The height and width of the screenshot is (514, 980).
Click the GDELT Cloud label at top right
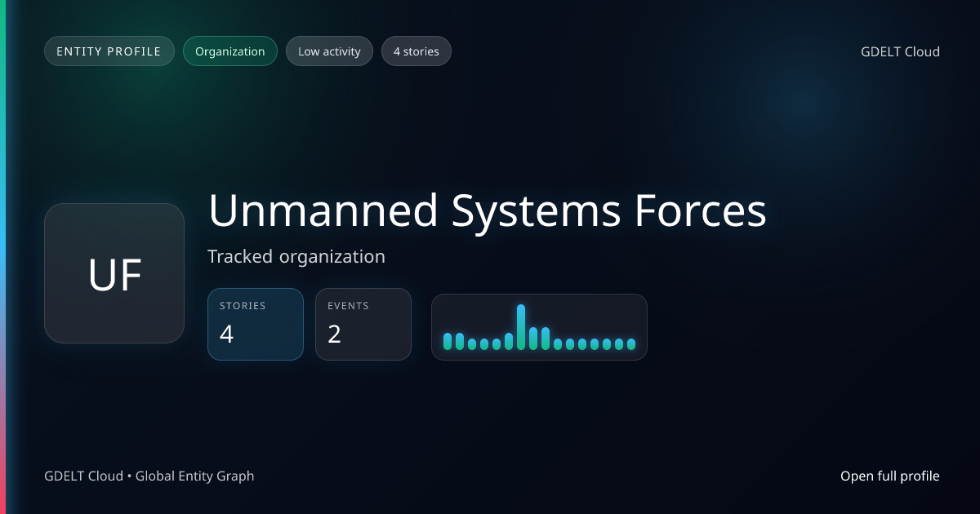(x=900, y=51)
